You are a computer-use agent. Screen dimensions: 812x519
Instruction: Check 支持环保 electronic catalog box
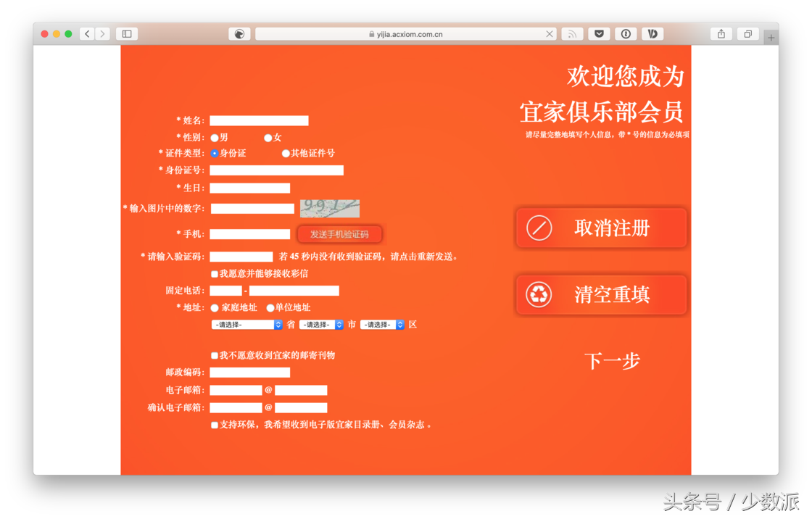(215, 425)
